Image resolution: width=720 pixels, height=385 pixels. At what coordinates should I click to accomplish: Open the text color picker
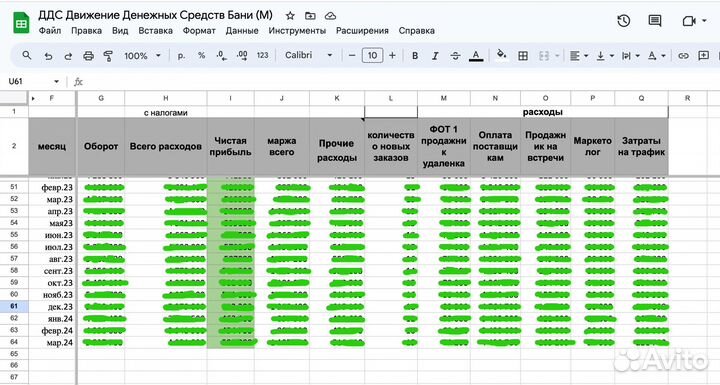(x=476, y=56)
